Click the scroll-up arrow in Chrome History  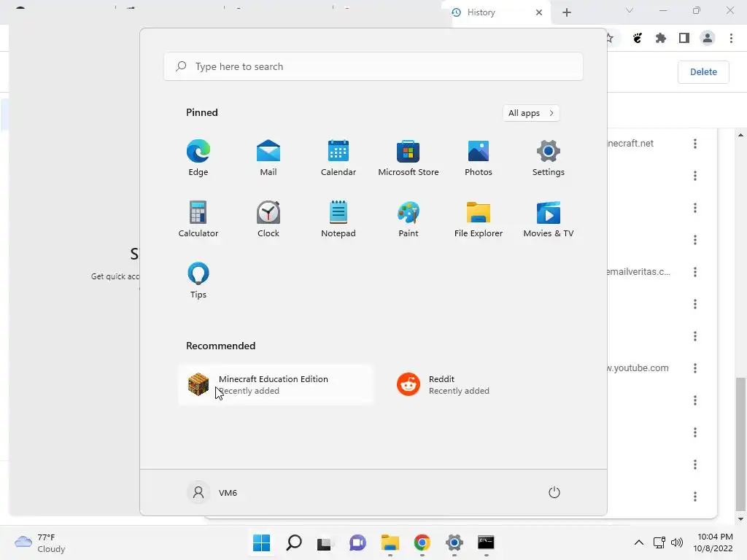[740, 135]
